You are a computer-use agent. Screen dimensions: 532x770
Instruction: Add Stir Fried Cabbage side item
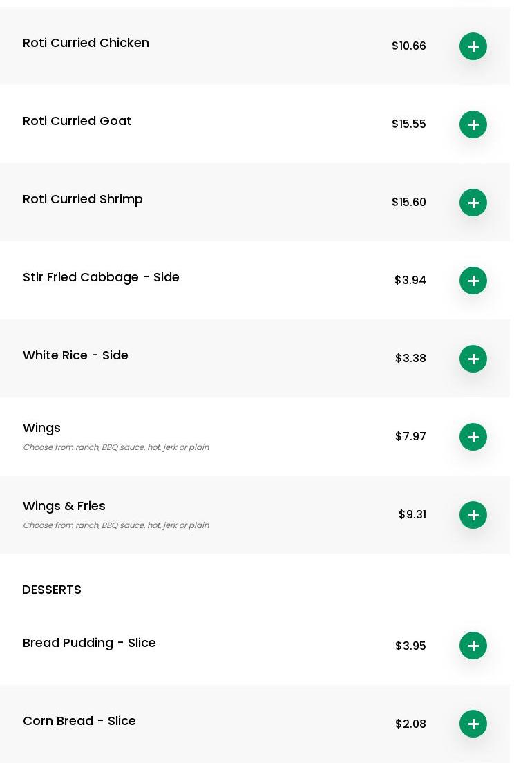pyautogui.click(x=473, y=281)
